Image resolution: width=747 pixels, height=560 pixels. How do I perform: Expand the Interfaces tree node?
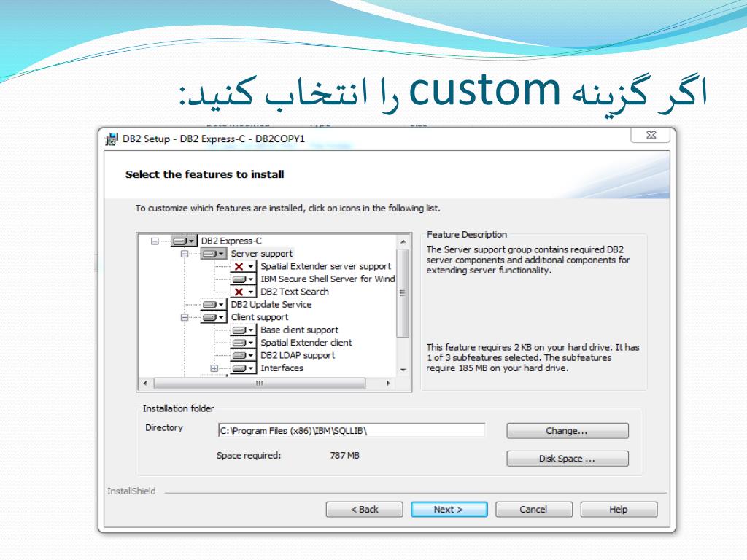[x=214, y=368]
